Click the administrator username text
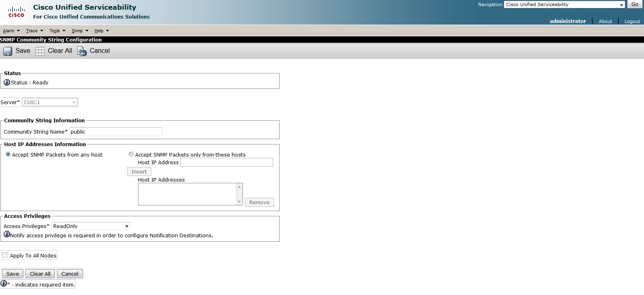644x295 pixels. [568, 21]
